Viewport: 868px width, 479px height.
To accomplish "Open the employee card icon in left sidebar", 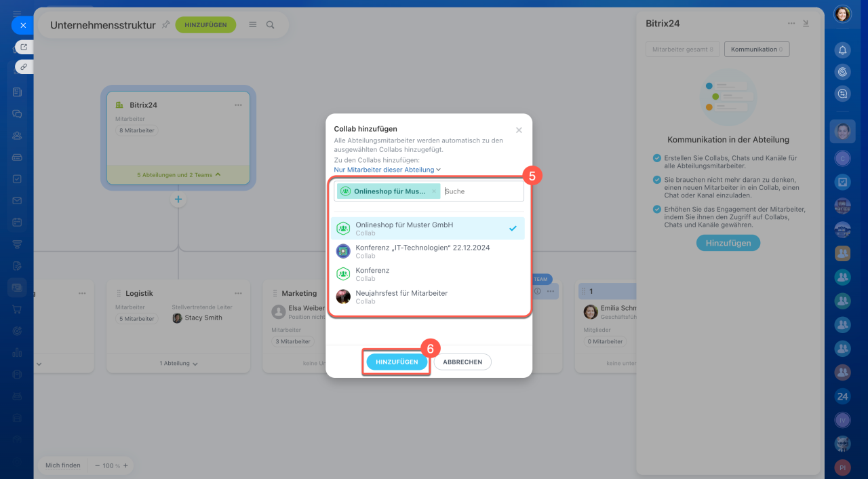I will [17, 288].
